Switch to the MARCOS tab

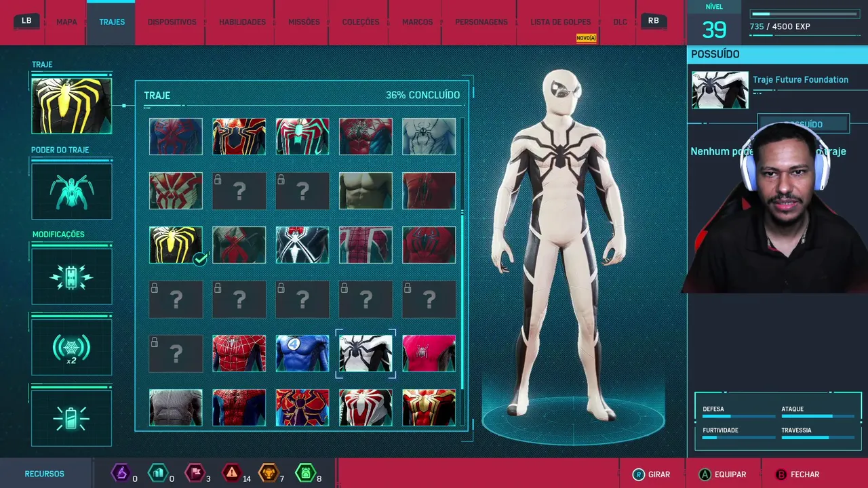tap(417, 22)
